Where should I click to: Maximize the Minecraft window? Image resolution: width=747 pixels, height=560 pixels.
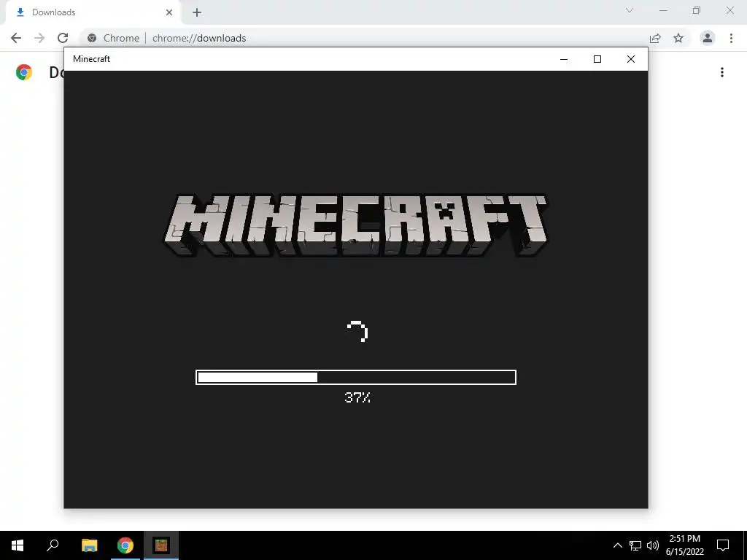pyautogui.click(x=597, y=59)
